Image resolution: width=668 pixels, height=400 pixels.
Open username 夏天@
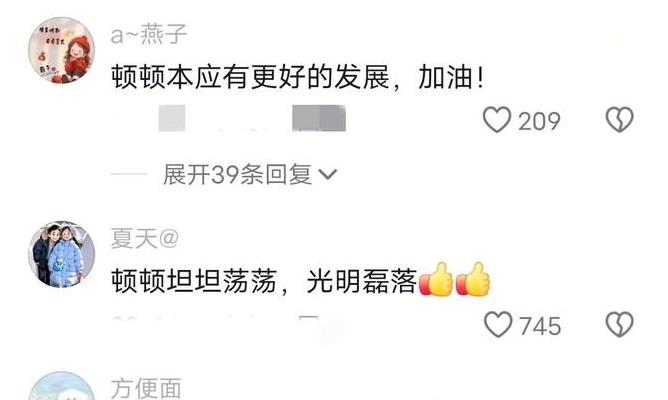[x=144, y=238]
